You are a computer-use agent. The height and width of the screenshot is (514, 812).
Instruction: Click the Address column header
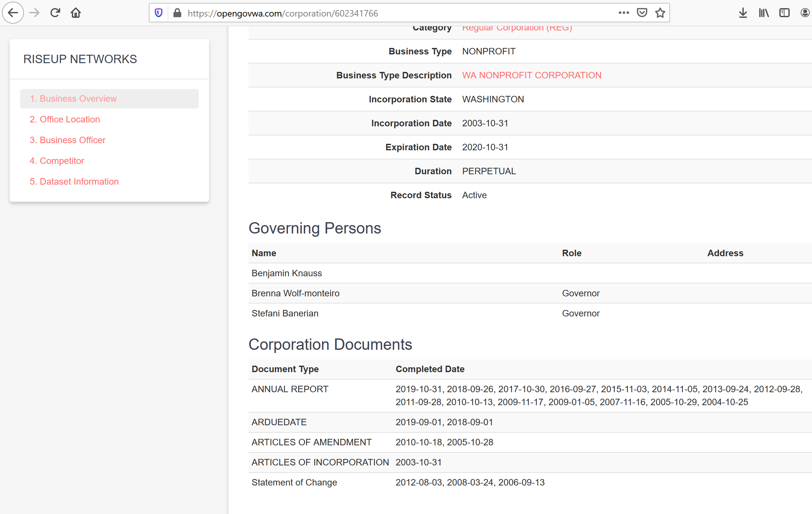725,253
